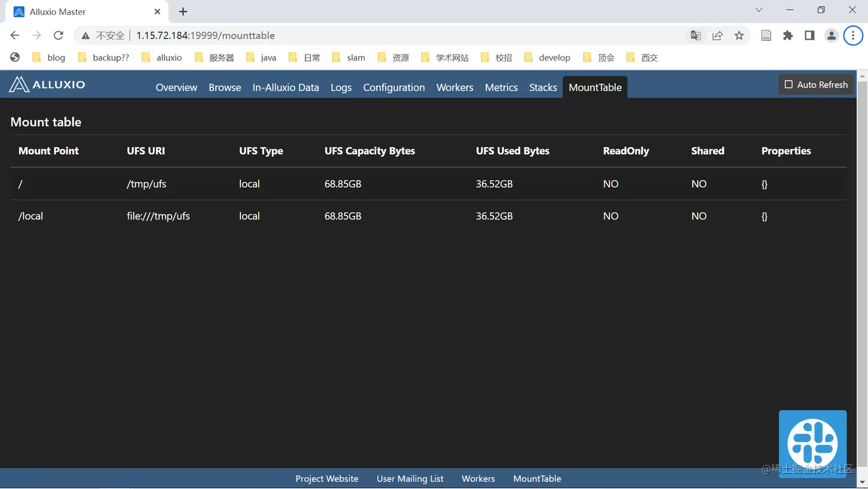Click the Workers link in the footer

click(x=478, y=479)
